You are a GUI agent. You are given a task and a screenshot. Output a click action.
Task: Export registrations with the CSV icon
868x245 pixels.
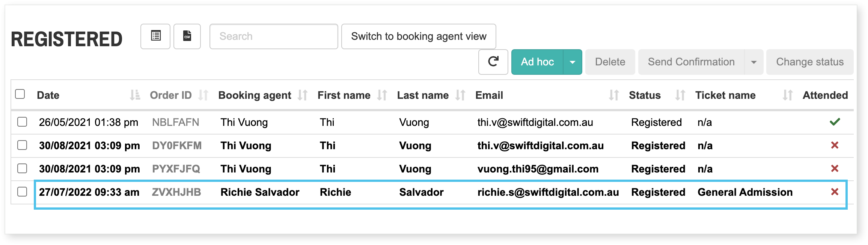pos(187,36)
